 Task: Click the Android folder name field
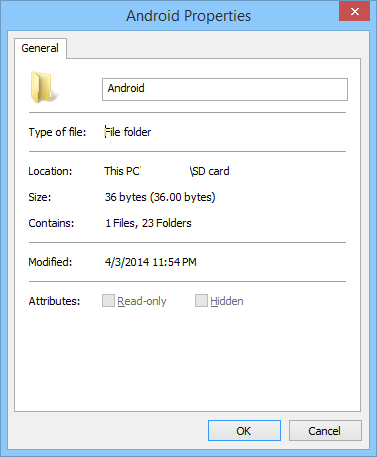tap(225, 89)
